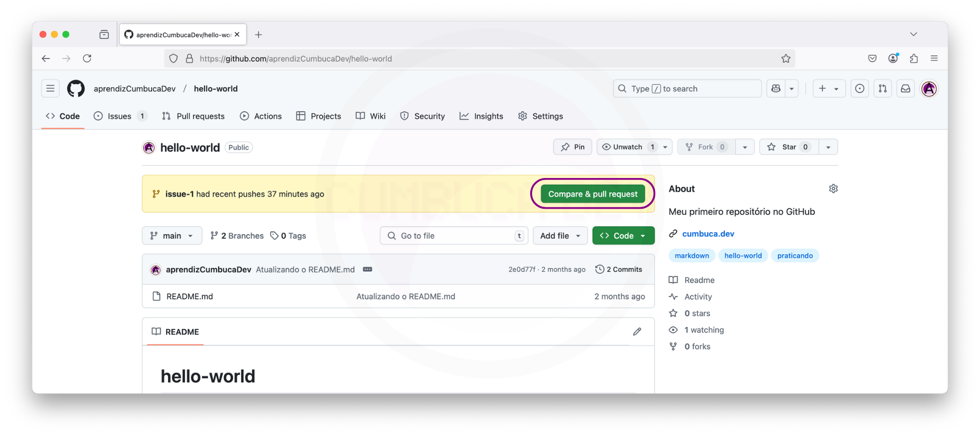Screen dimensions: 980x436
Task: Toggle Unwatch for this repository
Action: pyautogui.click(x=628, y=147)
